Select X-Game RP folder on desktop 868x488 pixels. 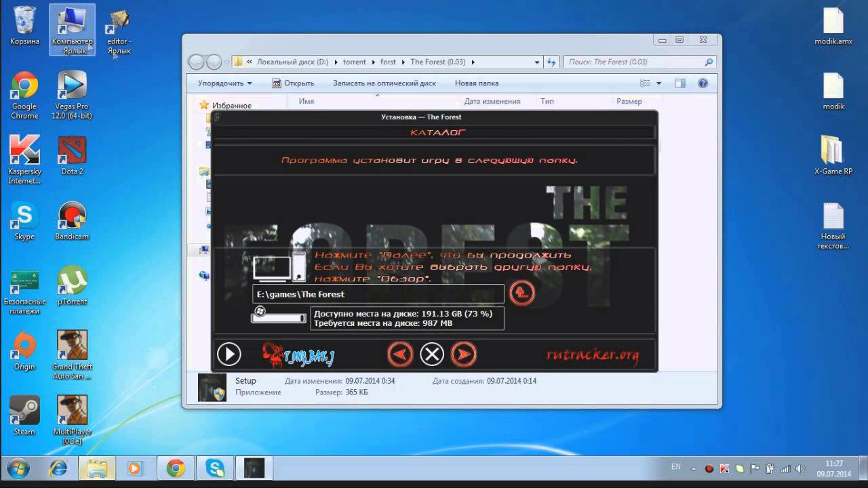833,157
